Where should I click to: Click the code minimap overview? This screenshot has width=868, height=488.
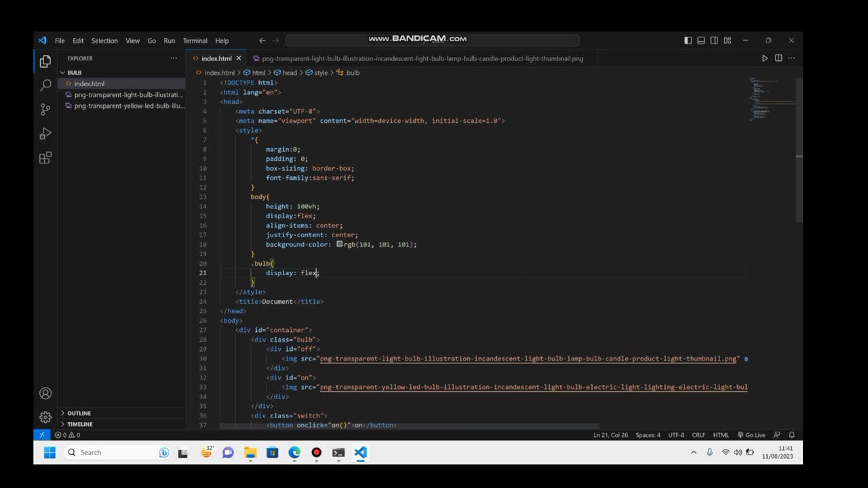[x=771, y=100]
